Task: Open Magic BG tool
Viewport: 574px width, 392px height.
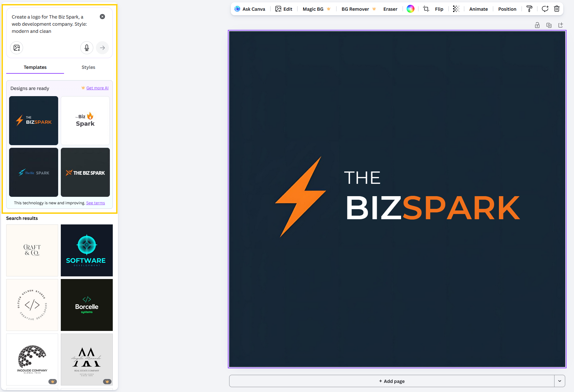Action: (312, 9)
